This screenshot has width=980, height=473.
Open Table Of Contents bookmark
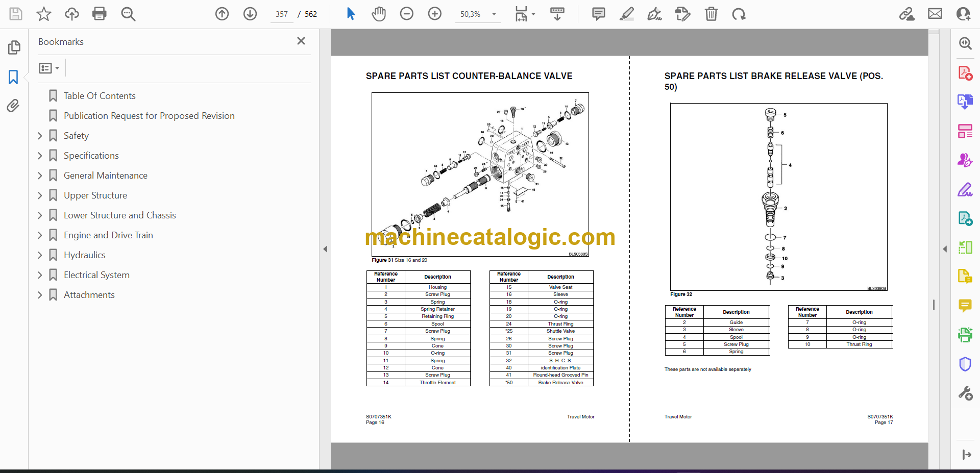100,96
